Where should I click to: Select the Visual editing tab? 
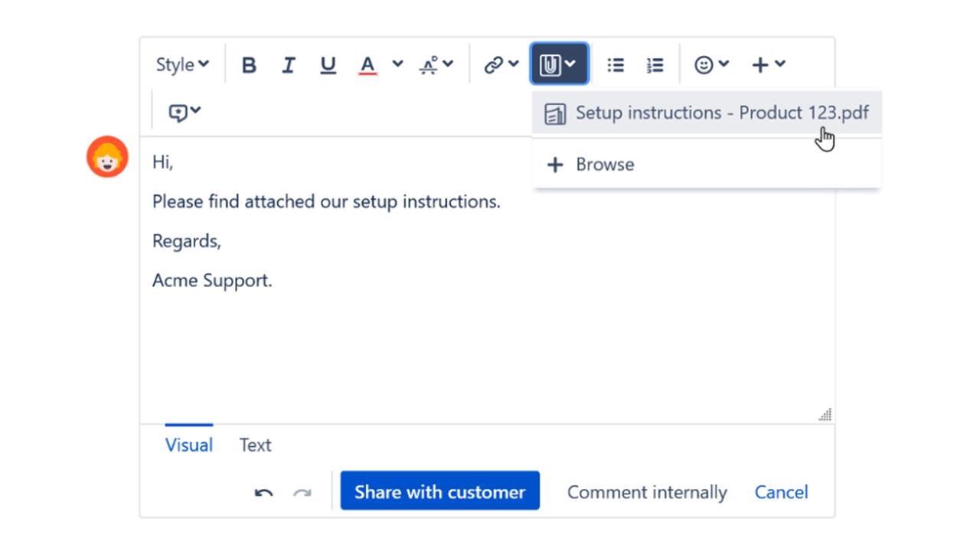coord(188,445)
